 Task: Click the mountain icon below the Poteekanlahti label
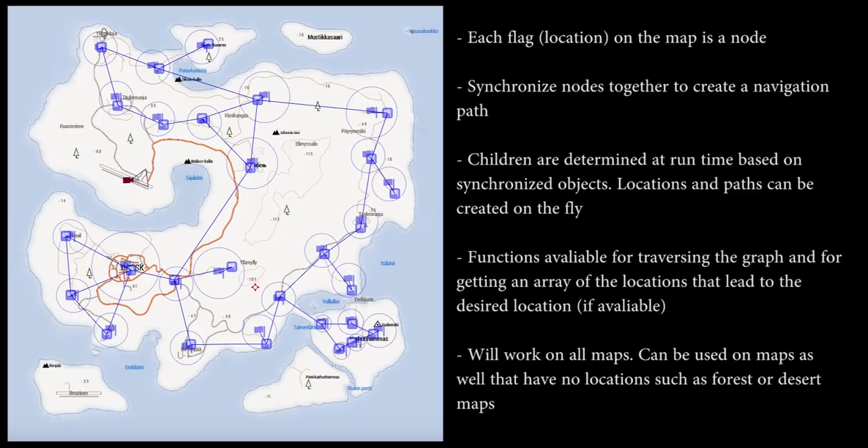pos(179,79)
